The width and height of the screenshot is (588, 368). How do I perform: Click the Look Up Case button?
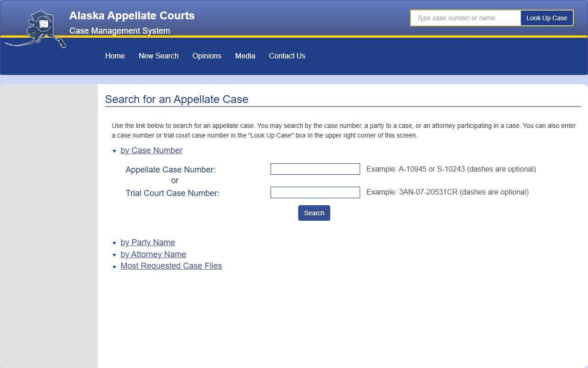click(547, 18)
